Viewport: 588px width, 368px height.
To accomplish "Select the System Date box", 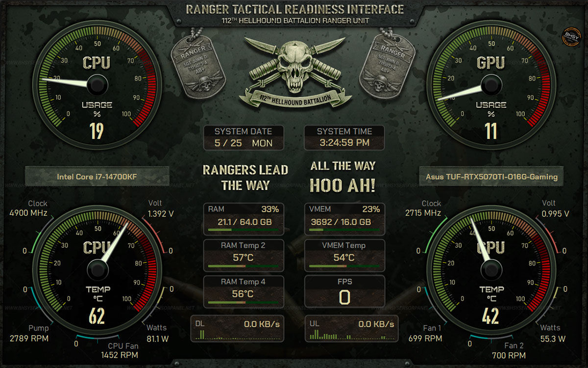I will click(x=244, y=138).
